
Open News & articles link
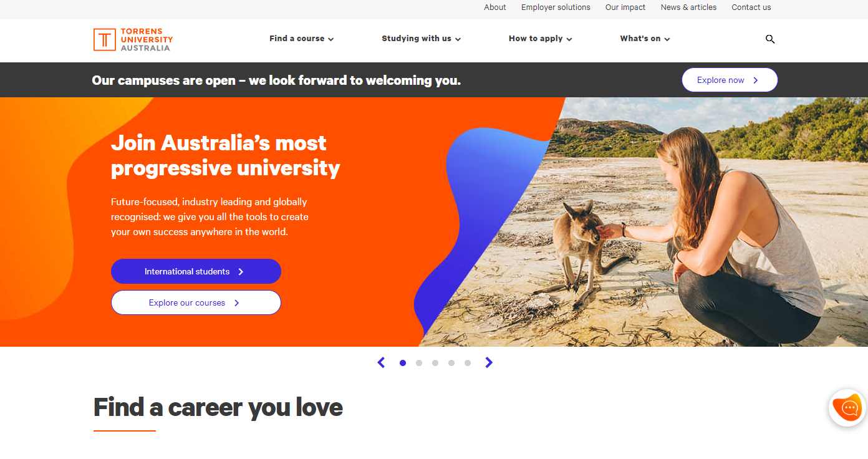click(688, 7)
